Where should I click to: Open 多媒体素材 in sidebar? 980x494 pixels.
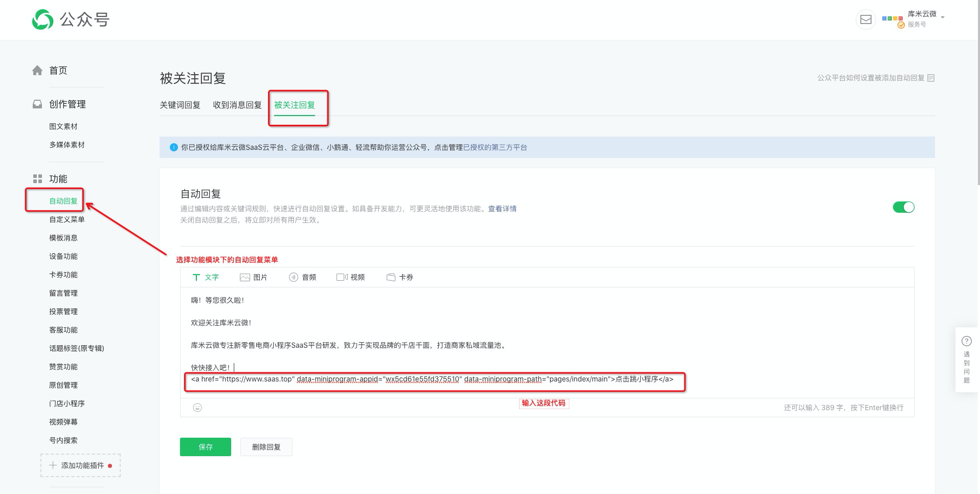pos(67,145)
